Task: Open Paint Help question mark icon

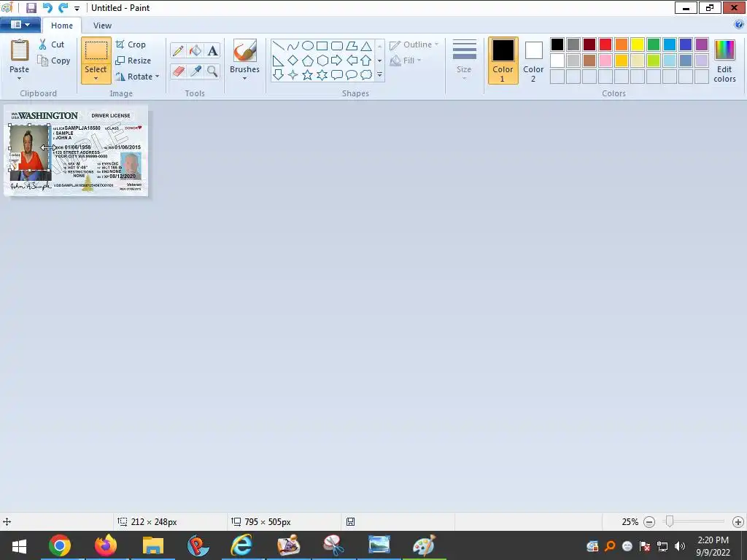Action: coord(739,24)
